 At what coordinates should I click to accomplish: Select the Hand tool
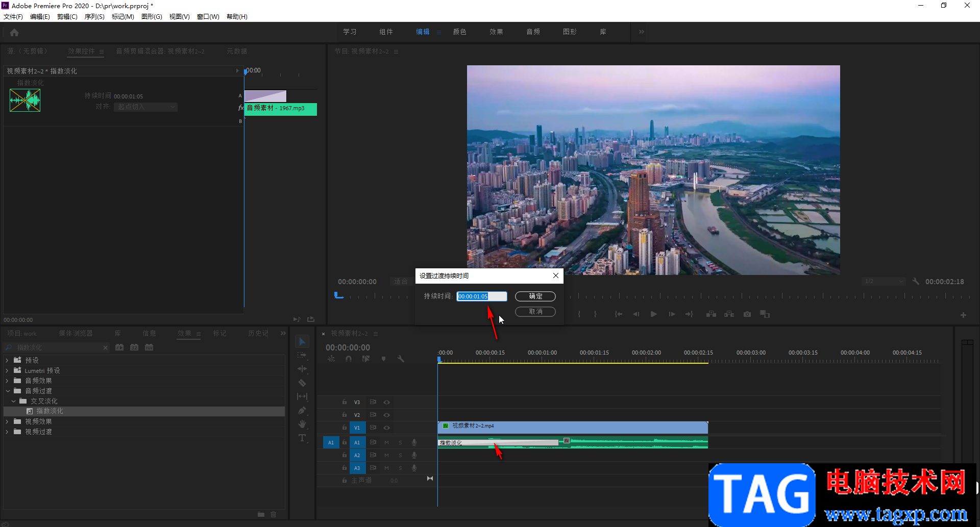point(302,424)
